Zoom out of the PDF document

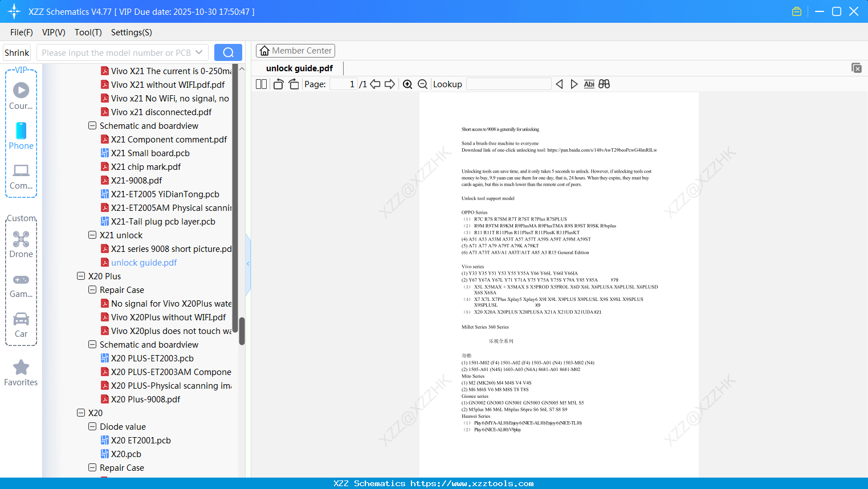coord(423,84)
